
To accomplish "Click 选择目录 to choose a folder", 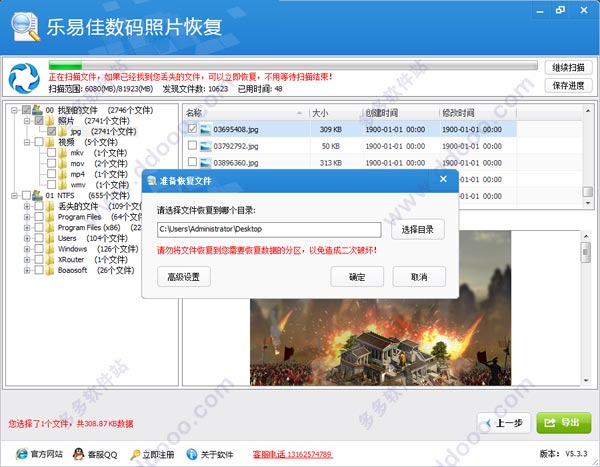I will click(x=417, y=229).
